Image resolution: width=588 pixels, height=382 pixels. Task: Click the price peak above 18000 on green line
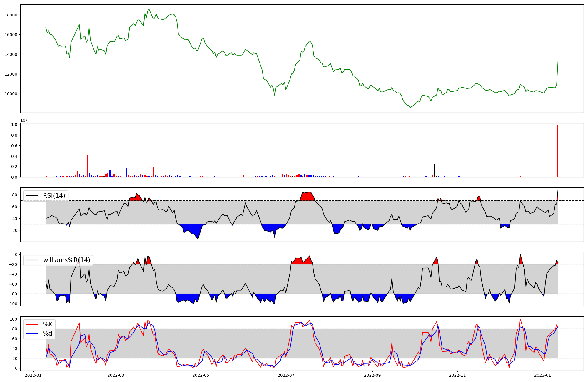pyautogui.click(x=149, y=10)
